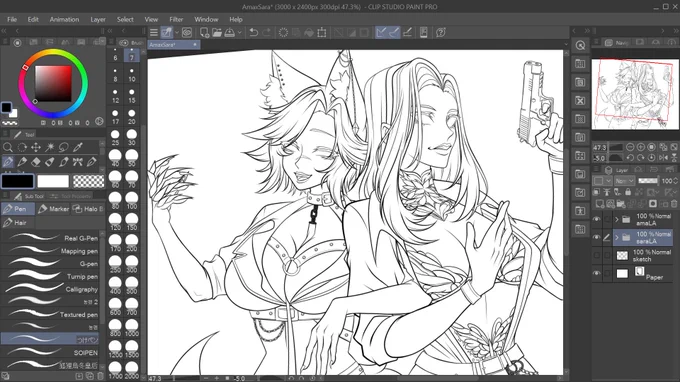The width and height of the screenshot is (680, 382).
Task: Hide the amaLA layer folder
Action: point(597,219)
